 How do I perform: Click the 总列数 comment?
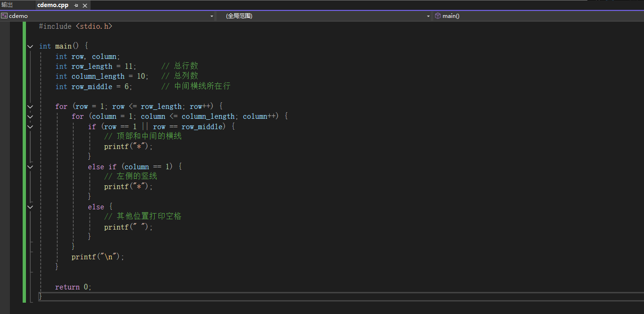pos(180,76)
